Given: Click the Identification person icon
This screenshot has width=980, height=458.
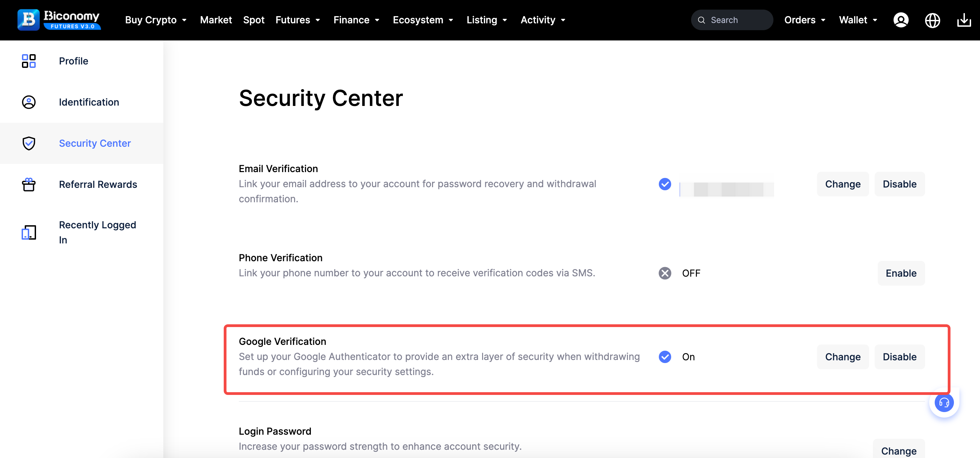Looking at the screenshot, I should pyautogui.click(x=29, y=102).
